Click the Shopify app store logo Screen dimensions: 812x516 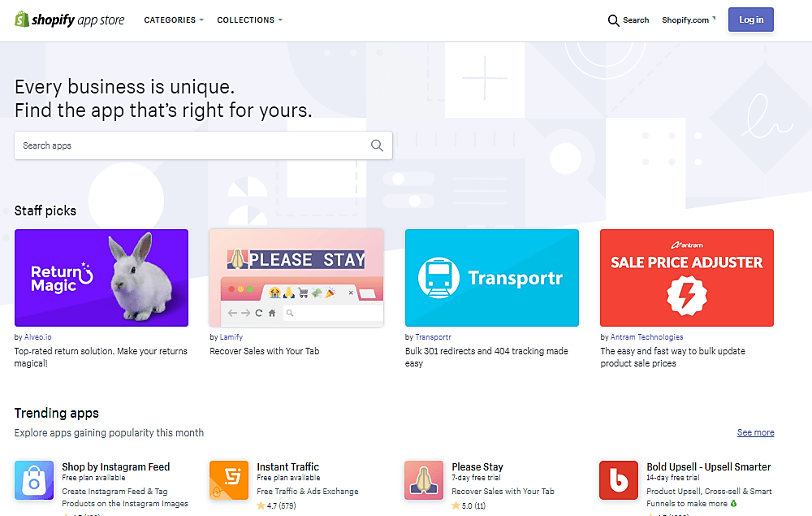click(x=69, y=20)
